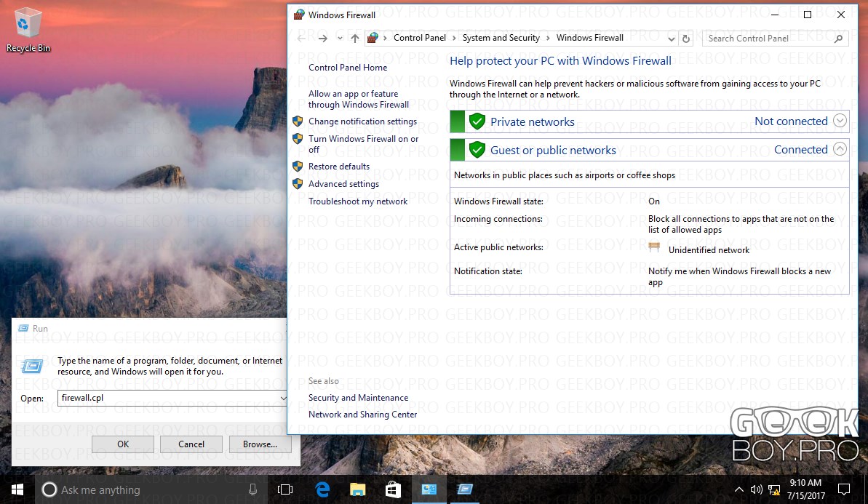
Task: Click the Cortana microphone icon
Action: (x=252, y=489)
